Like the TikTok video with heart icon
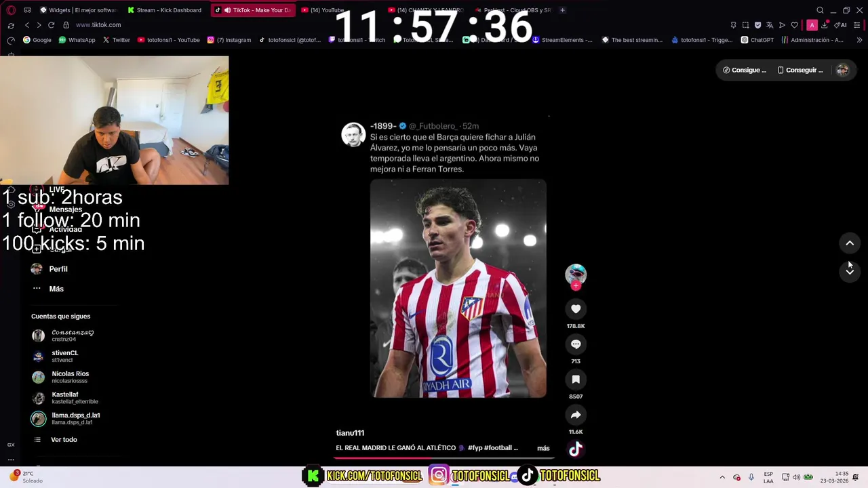The height and width of the screenshot is (488, 868). [576, 309]
